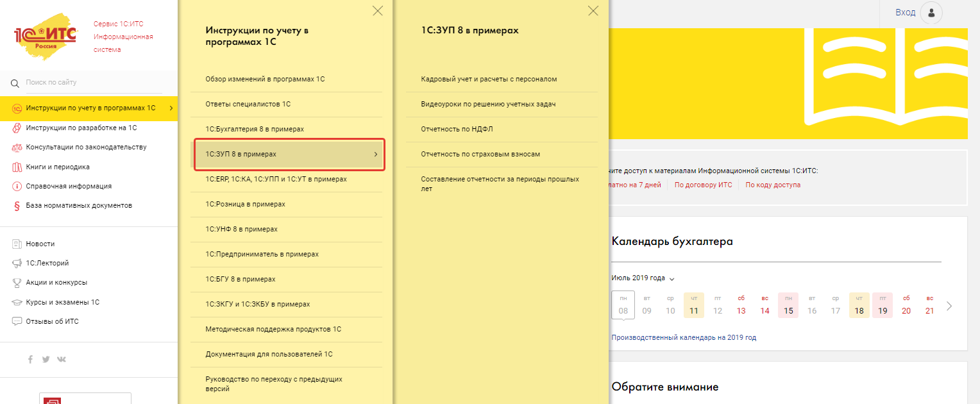Screen dimensions: 980x404
Task: Click the Новости newspaper icon
Action: (17, 244)
